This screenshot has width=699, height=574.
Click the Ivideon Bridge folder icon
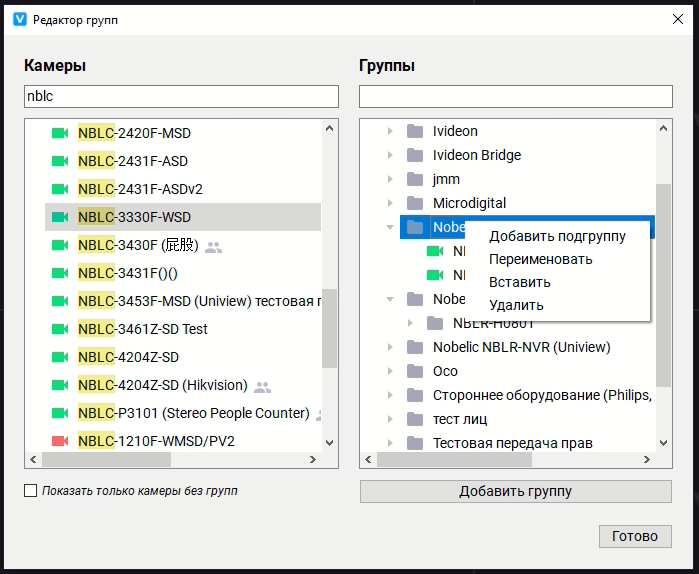pyautogui.click(x=415, y=155)
